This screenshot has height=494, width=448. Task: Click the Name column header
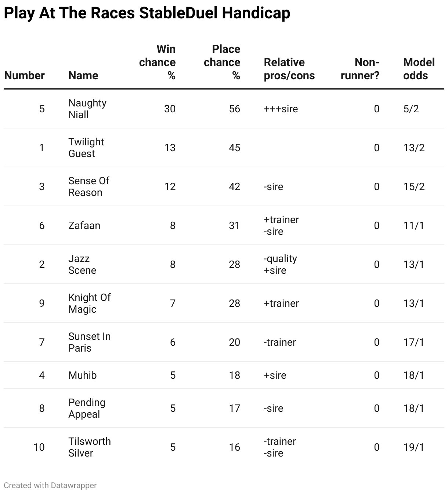click(83, 75)
